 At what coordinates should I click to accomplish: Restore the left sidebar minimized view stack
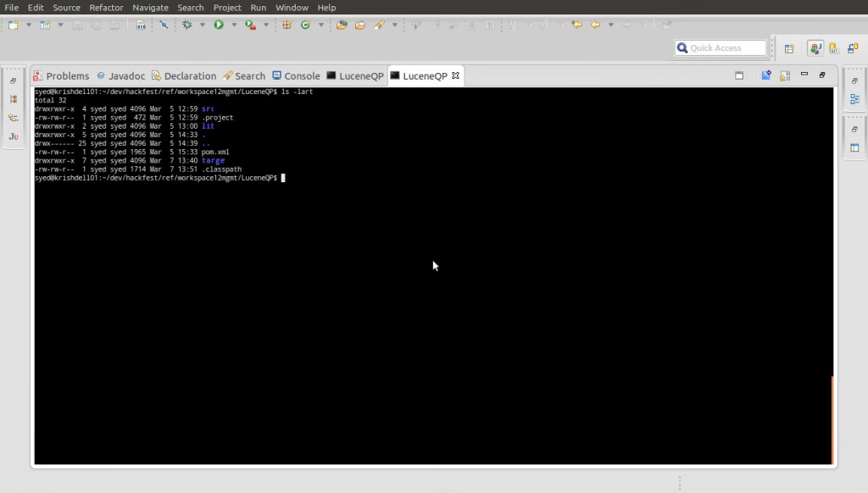coord(14,80)
